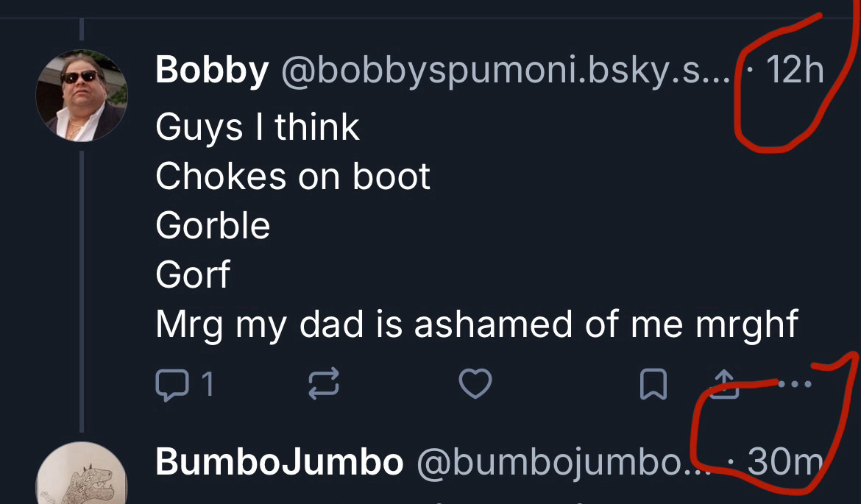The height and width of the screenshot is (504, 861).
Task: Like Bobby's post with the heart
Action: click(475, 384)
